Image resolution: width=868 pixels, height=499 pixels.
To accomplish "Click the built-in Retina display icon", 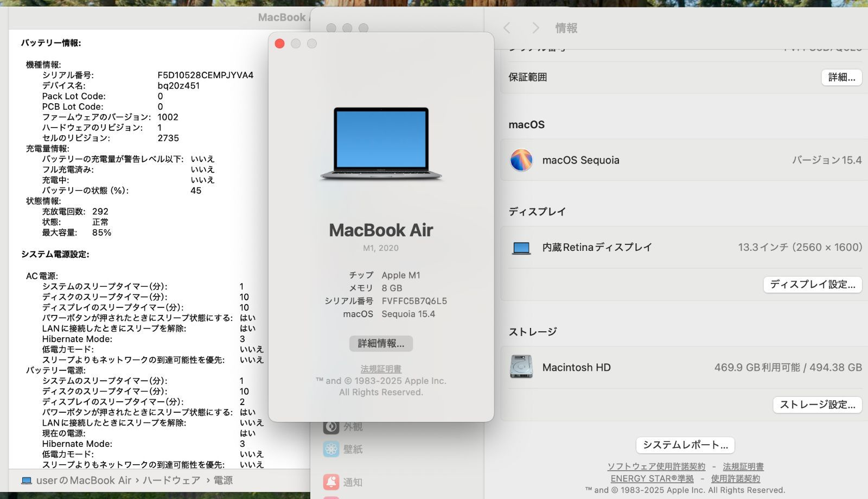I will tap(521, 248).
